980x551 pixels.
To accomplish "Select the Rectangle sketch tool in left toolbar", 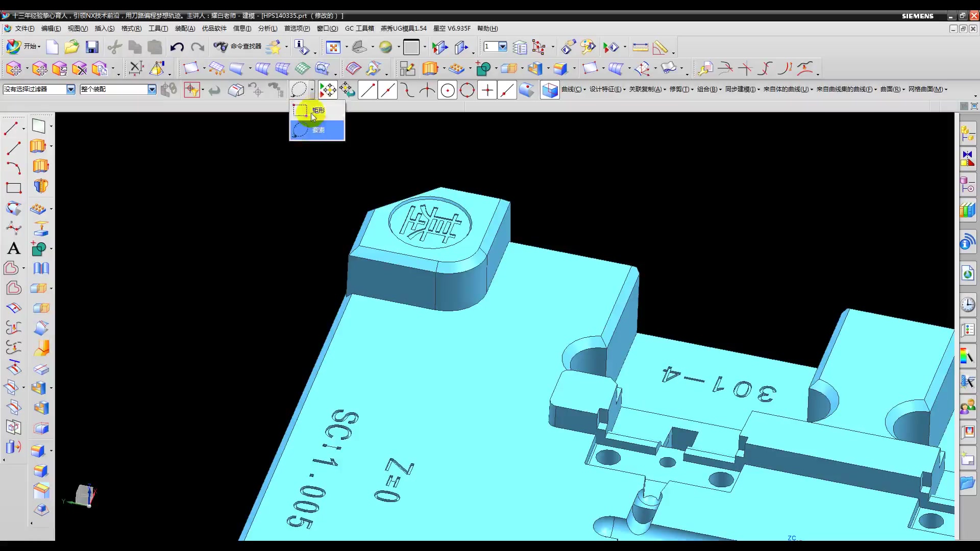I will click(14, 188).
